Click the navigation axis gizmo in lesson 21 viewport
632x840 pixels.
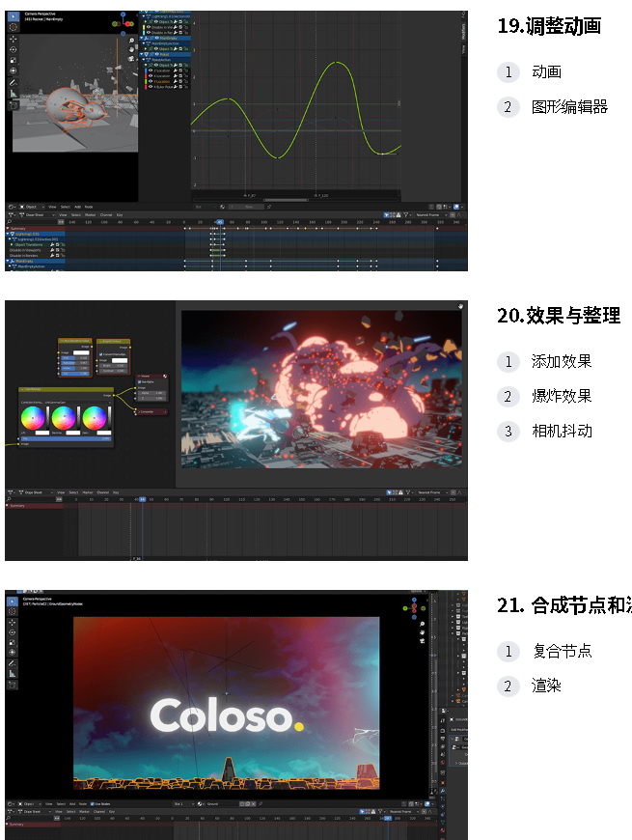click(x=414, y=608)
